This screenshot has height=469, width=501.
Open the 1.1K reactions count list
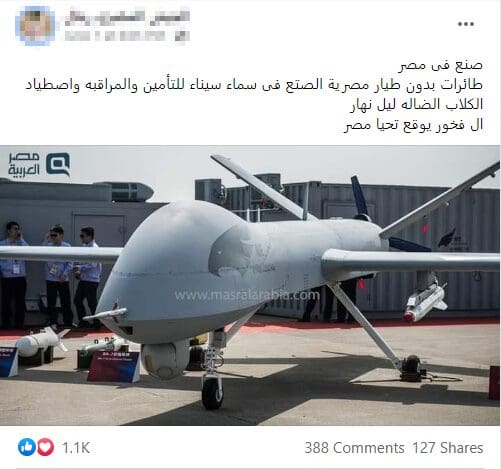tap(76, 448)
